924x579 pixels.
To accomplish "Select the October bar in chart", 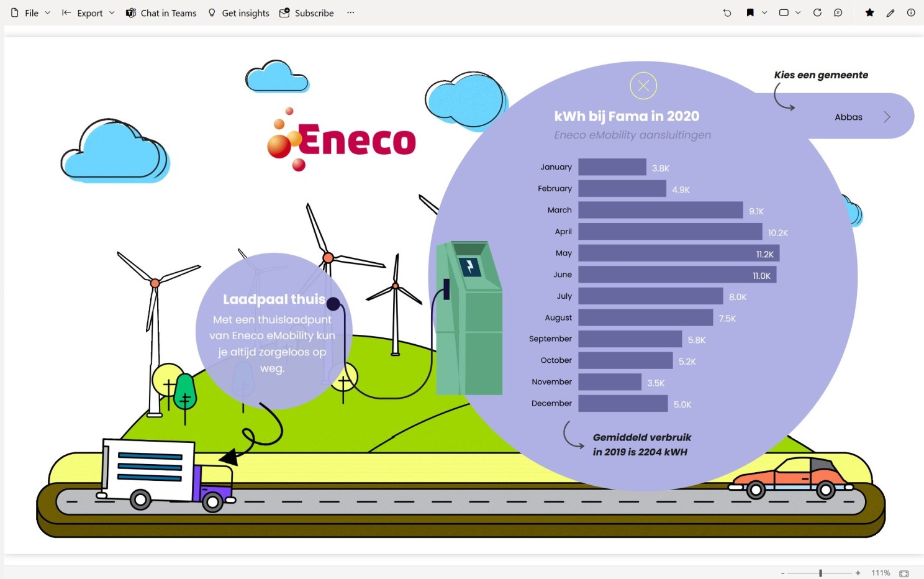I will 626,360.
